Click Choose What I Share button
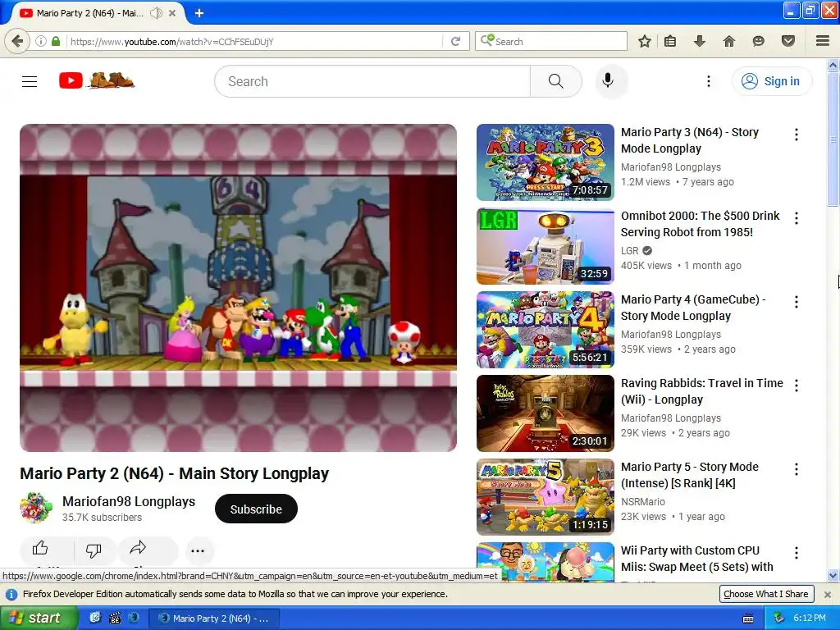The width and height of the screenshot is (840, 630). click(765, 594)
